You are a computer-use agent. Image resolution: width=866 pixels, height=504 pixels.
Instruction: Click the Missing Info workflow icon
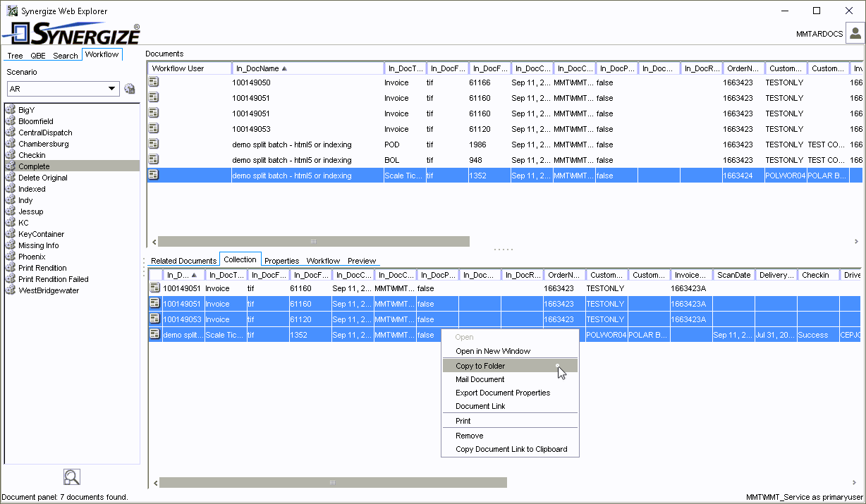pyautogui.click(x=11, y=245)
